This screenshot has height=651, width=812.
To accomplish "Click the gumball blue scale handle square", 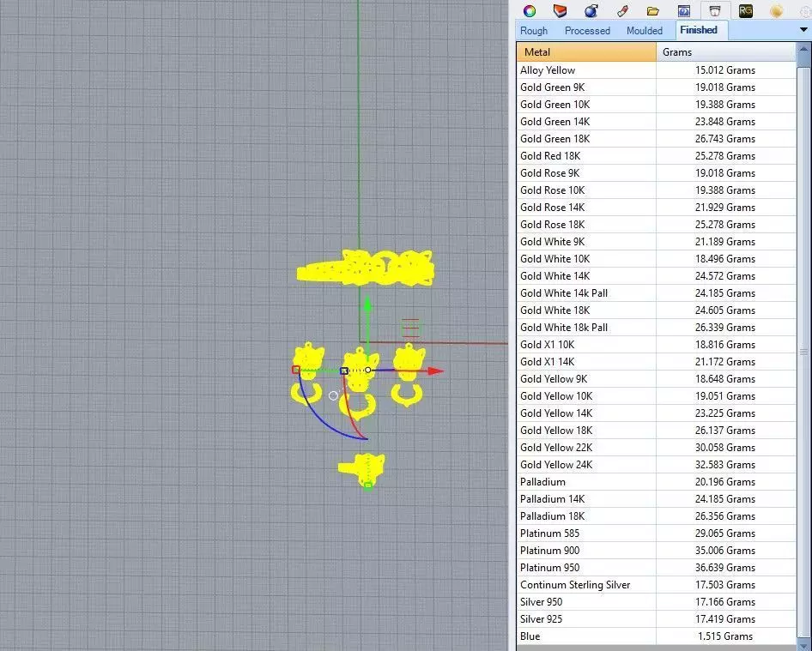I will (344, 371).
